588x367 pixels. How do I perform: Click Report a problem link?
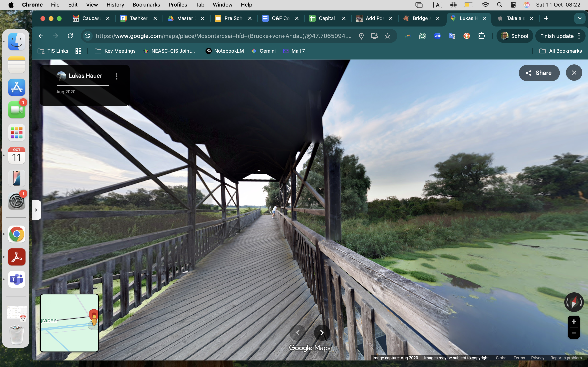pyautogui.click(x=566, y=358)
